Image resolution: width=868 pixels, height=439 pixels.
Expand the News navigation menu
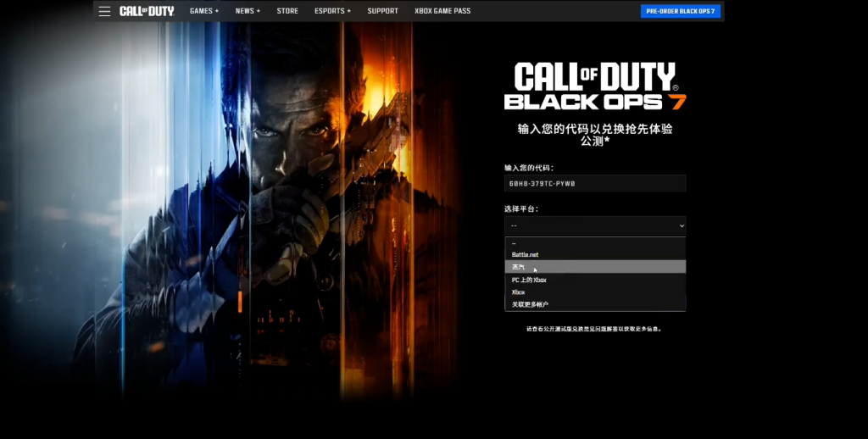pyautogui.click(x=248, y=11)
